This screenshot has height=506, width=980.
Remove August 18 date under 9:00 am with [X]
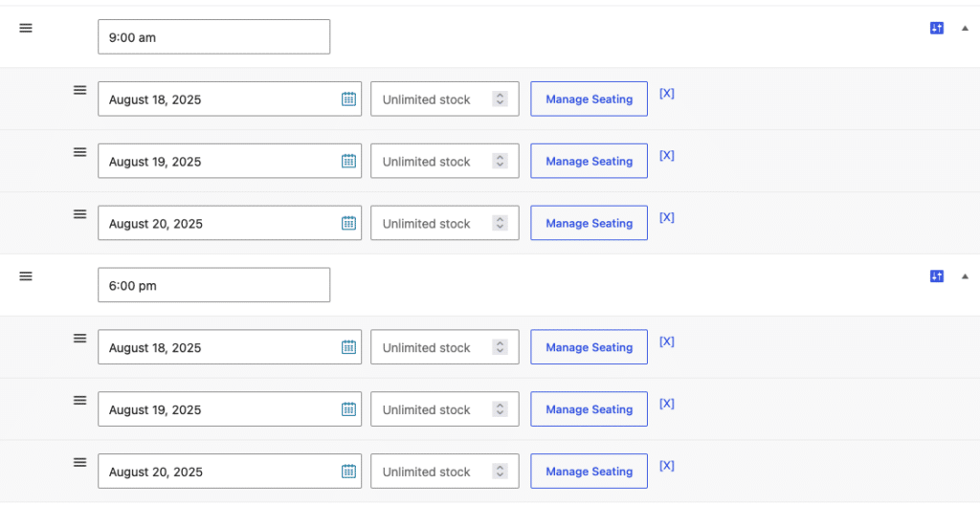pos(667,93)
